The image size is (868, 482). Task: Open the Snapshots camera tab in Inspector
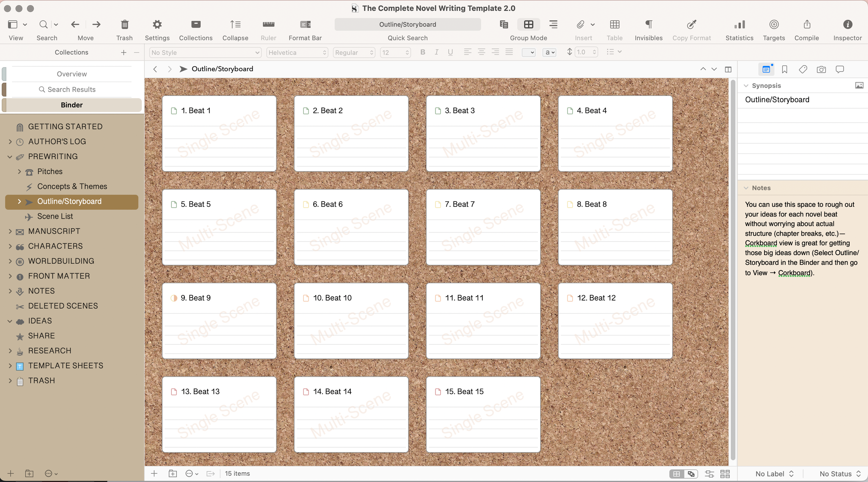[x=821, y=70]
